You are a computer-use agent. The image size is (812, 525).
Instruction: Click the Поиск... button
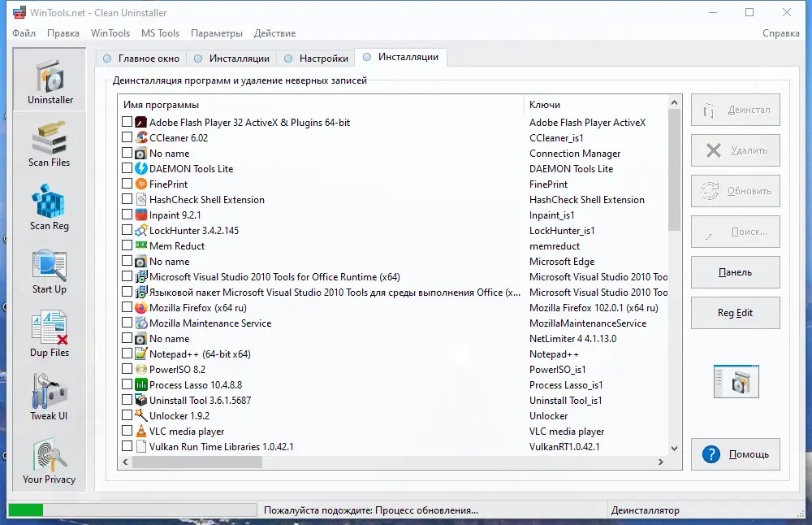(x=736, y=232)
